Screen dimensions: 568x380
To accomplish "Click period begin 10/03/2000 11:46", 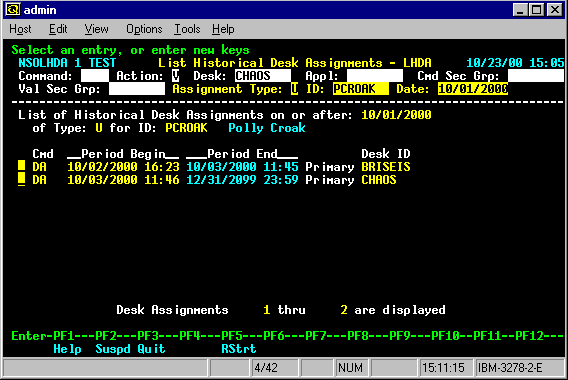I will pyautogui.click(x=123, y=180).
